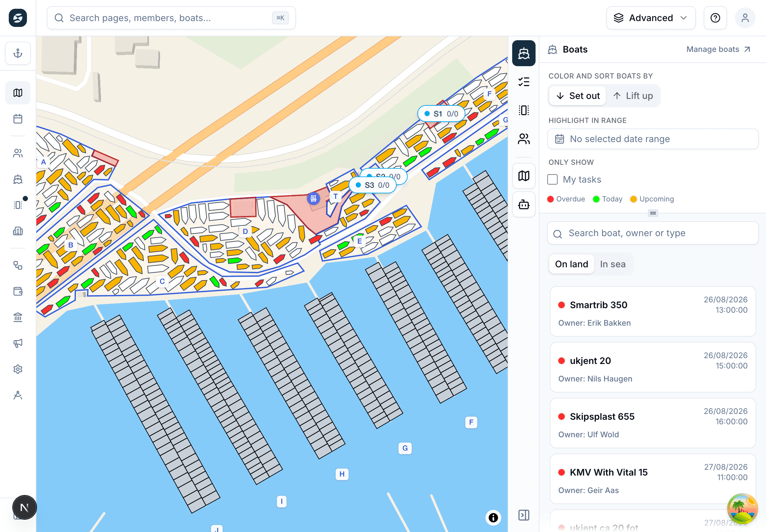Click land zone label C on the map

click(162, 281)
